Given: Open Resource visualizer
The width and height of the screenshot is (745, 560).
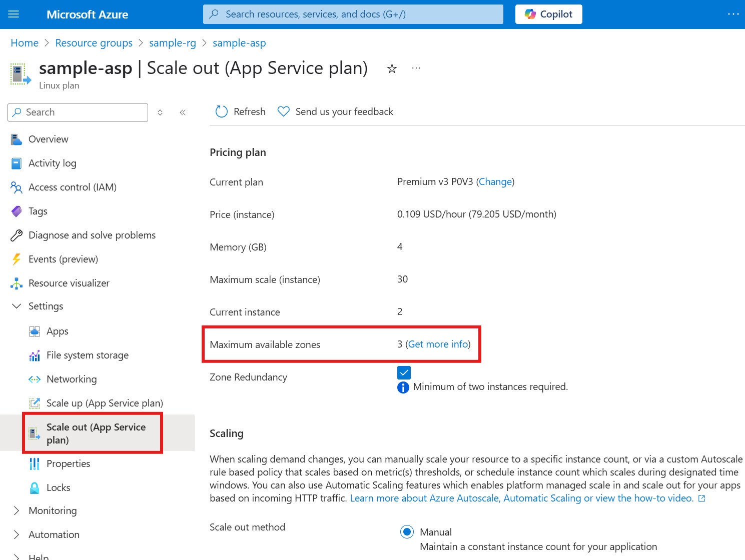Looking at the screenshot, I should tap(69, 283).
